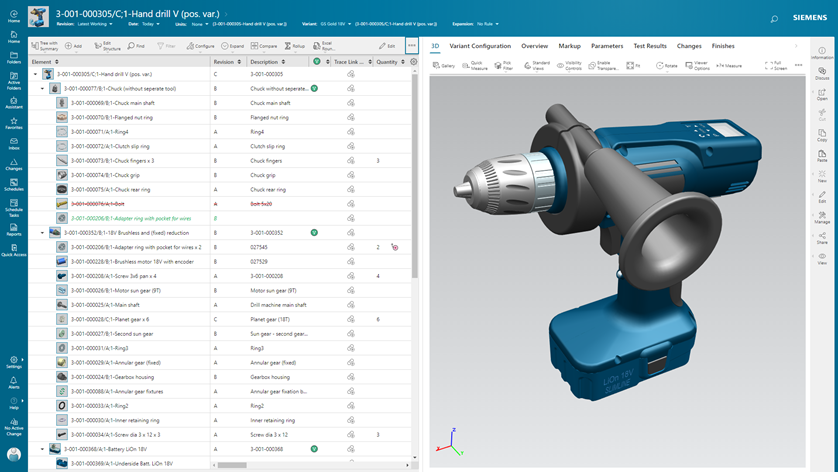Click Fit in the viewer toolbar
838x472 pixels.
coord(633,65)
